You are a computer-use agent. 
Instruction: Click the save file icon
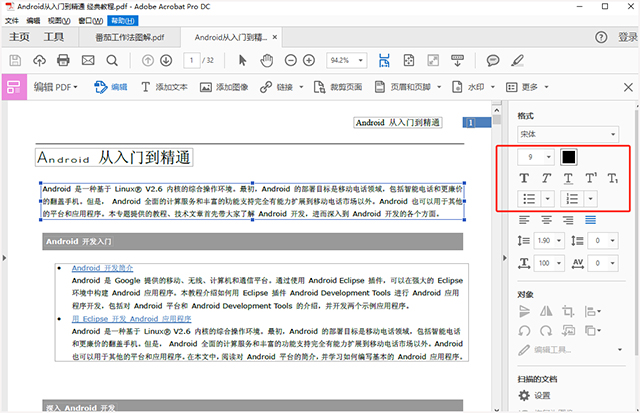click(x=15, y=60)
